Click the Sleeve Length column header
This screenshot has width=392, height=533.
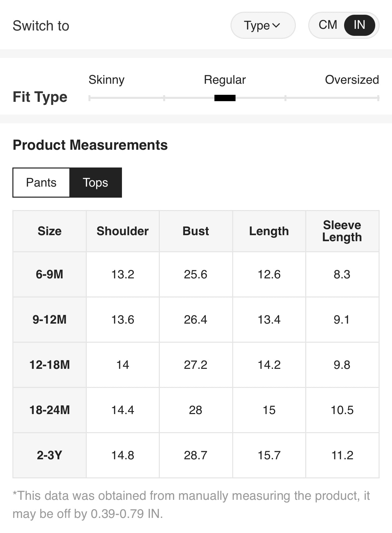[342, 231]
